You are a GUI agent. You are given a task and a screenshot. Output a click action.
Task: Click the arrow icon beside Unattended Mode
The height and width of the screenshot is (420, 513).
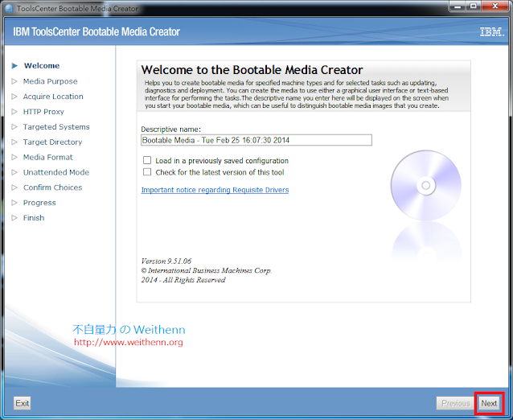coord(14,172)
